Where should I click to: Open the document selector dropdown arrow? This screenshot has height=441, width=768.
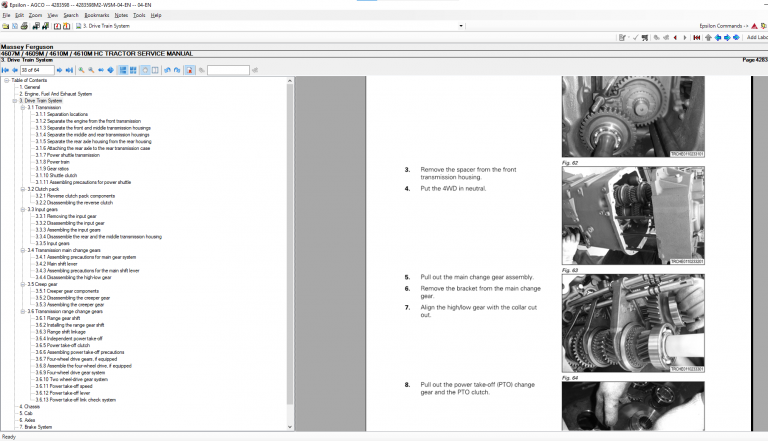pyautogui.click(x=461, y=26)
